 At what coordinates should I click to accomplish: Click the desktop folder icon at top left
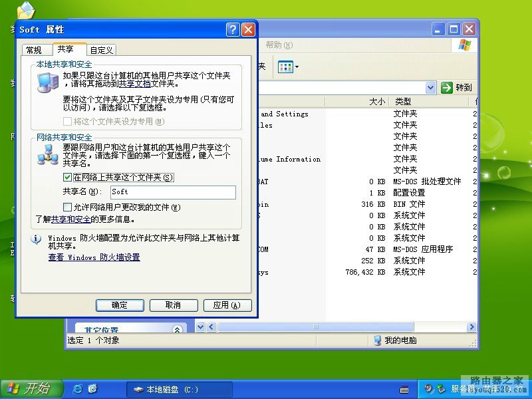click(26, 11)
